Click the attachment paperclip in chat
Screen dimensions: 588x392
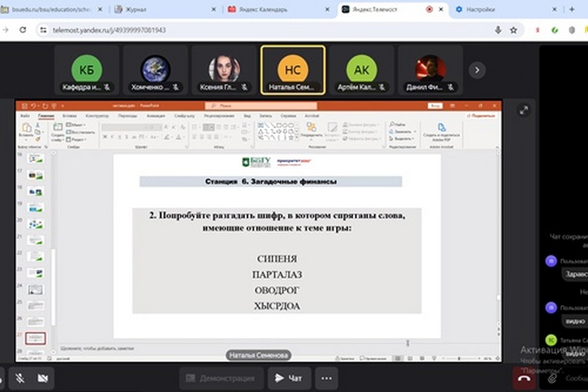pos(552,378)
